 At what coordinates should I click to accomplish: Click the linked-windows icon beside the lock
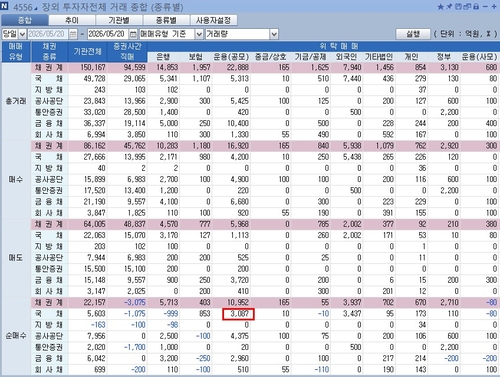467,6
